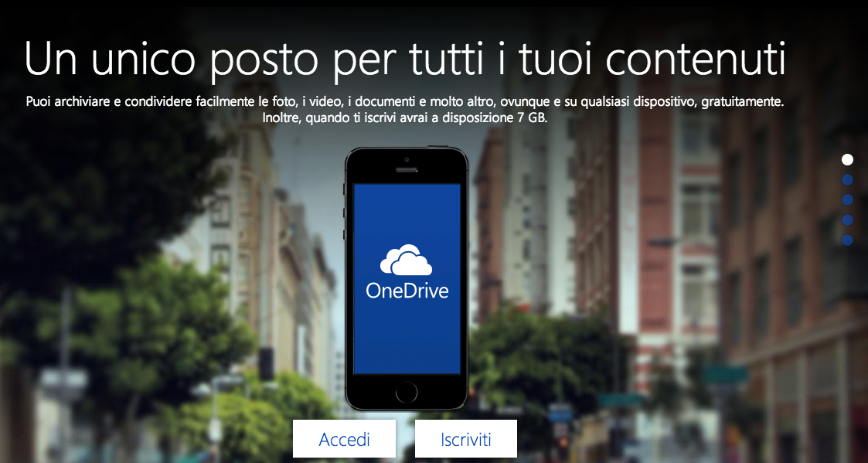Click the "7 GB" storage text
Viewport: 868px width, 463px height.
pos(526,117)
